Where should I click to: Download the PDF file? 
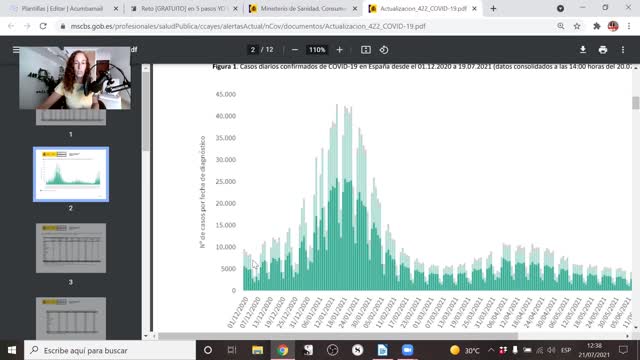click(583, 50)
